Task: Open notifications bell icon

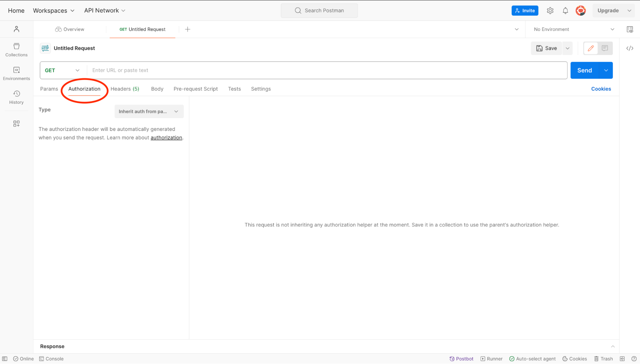Action: pyautogui.click(x=565, y=11)
